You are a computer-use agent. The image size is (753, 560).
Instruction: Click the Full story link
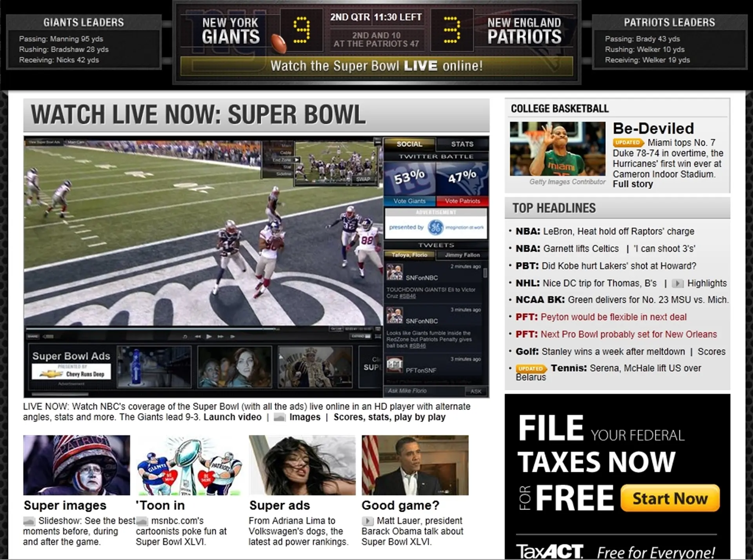(633, 184)
